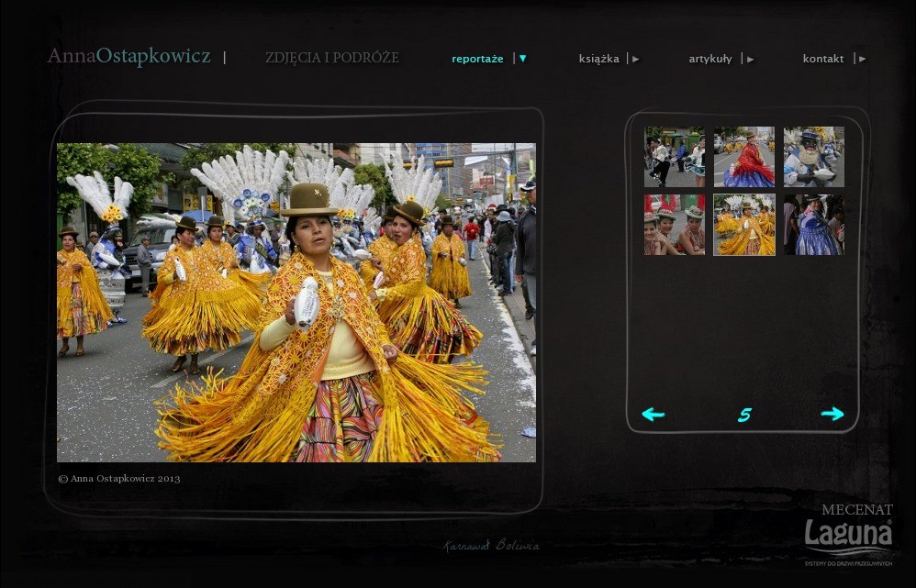Viewport: 916px width, 588px height.
Task: Select thumbnail of dancer in black trousers
Action: [x=675, y=157]
